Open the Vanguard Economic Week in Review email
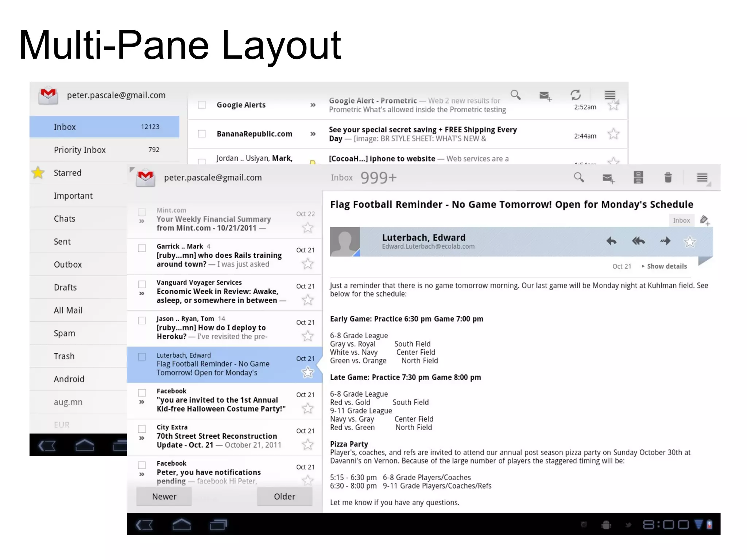 pos(225,292)
